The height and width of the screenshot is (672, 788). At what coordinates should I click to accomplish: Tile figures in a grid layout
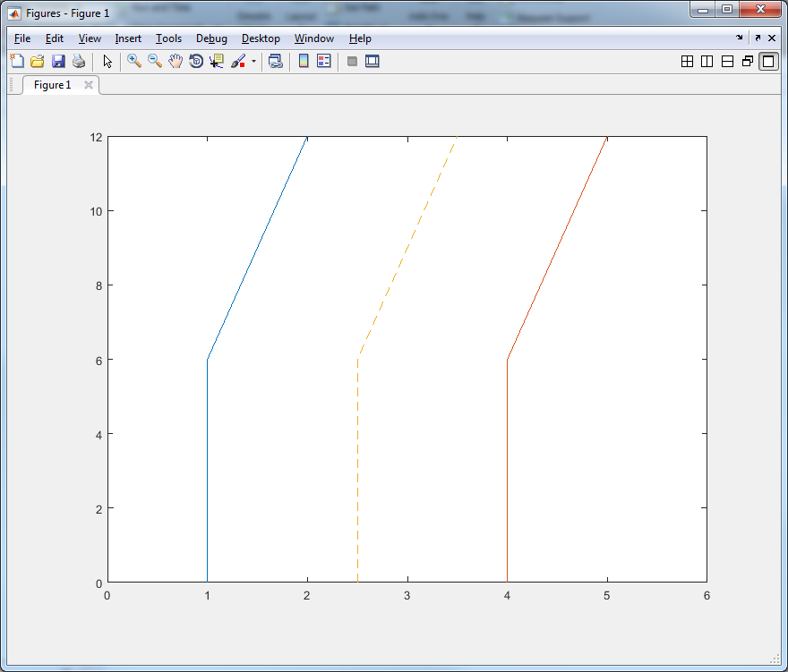[x=687, y=62]
